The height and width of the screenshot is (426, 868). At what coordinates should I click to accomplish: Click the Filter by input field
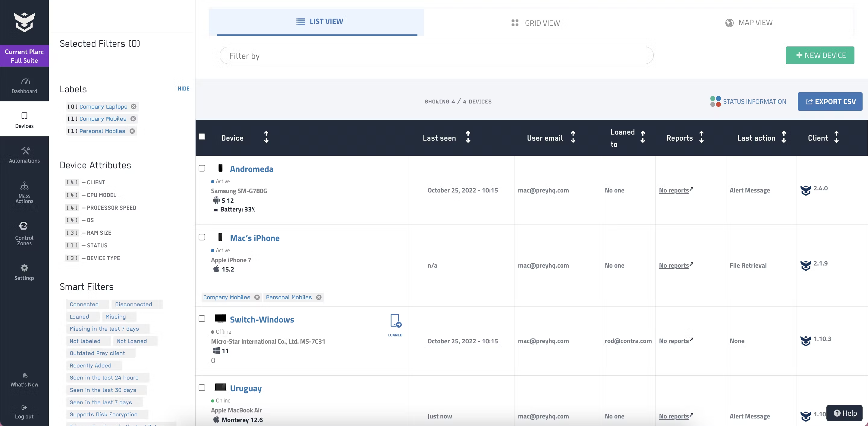tap(436, 56)
